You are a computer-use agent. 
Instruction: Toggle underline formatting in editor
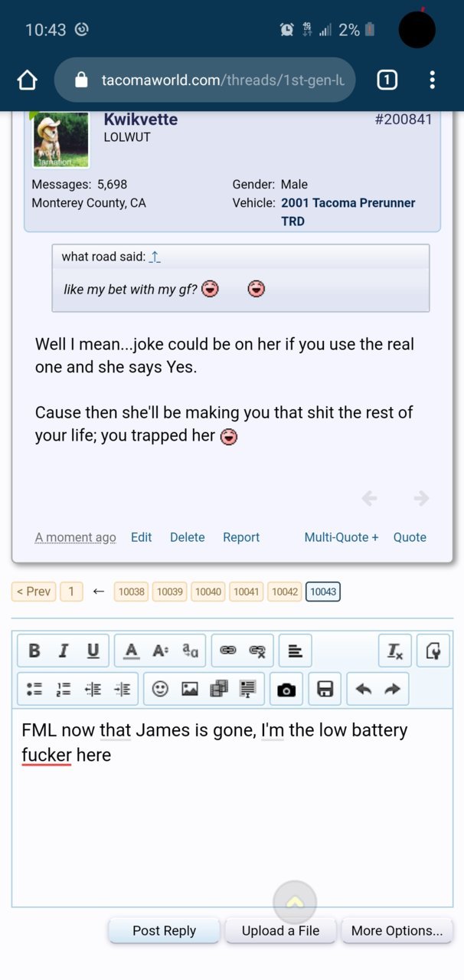coord(93,651)
